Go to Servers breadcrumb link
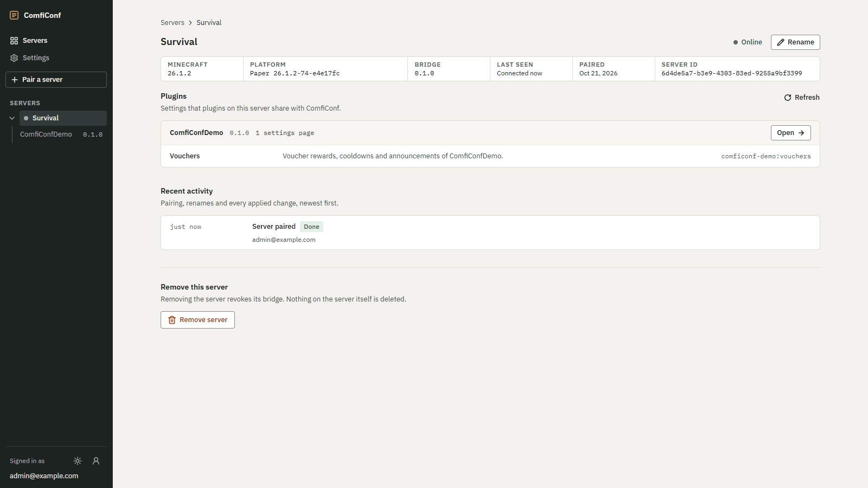The height and width of the screenshot is (488, 868). click(173, 23)
